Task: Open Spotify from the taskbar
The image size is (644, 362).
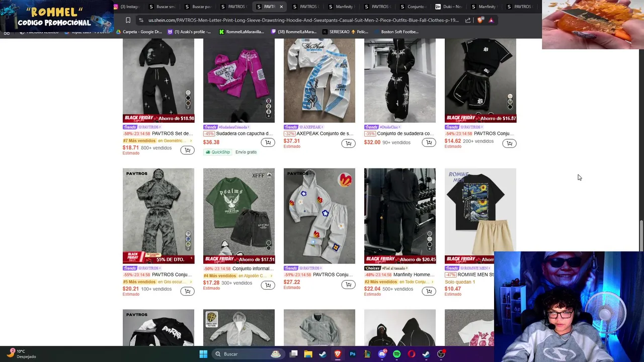Action: tap(397, 354)
